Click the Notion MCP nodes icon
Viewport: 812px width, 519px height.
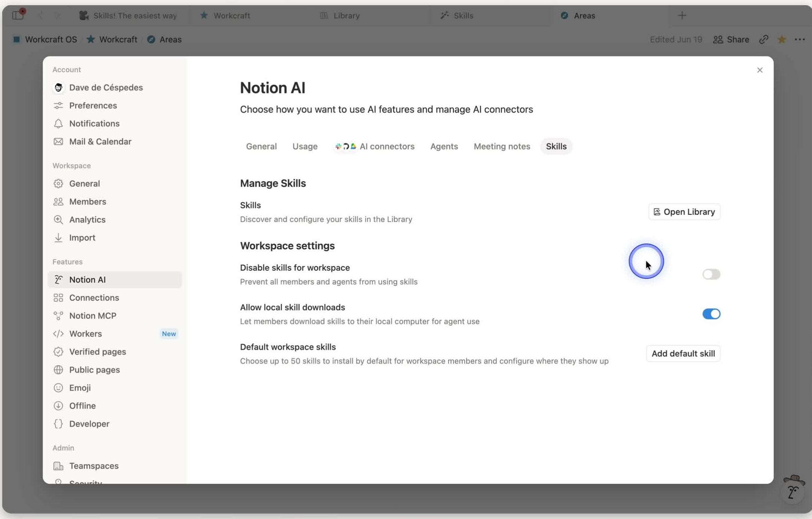pos(58,316)
